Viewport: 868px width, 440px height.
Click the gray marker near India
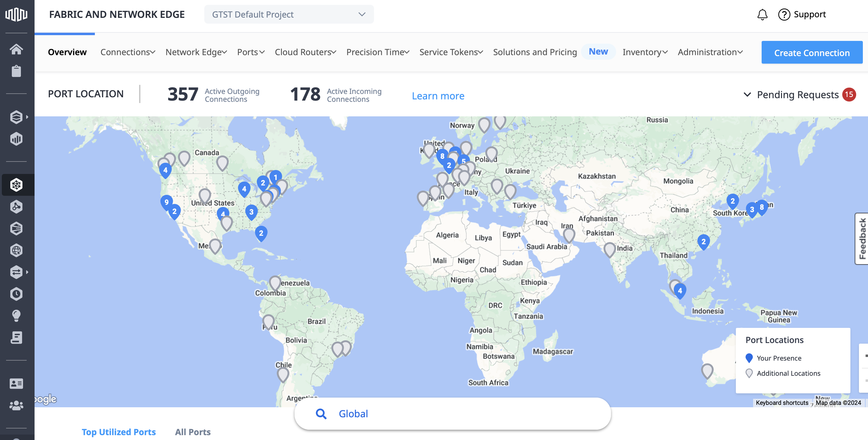pos(609,250)
